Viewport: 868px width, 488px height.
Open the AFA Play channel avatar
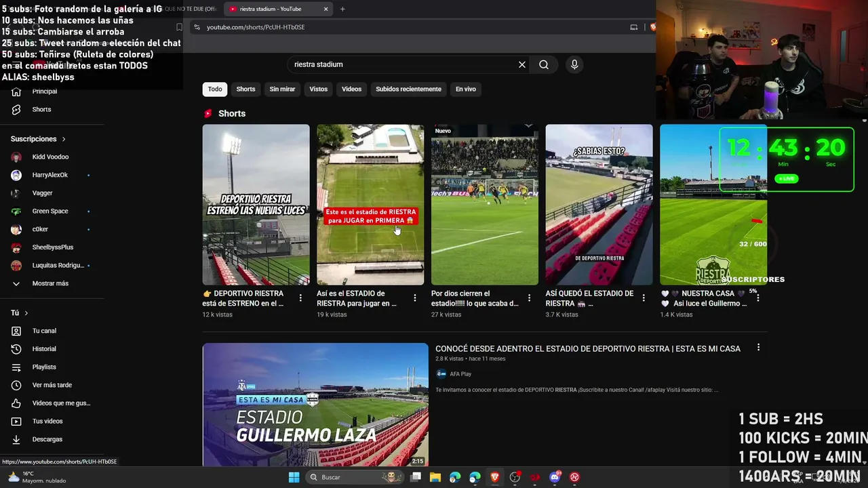click(441, 373)
